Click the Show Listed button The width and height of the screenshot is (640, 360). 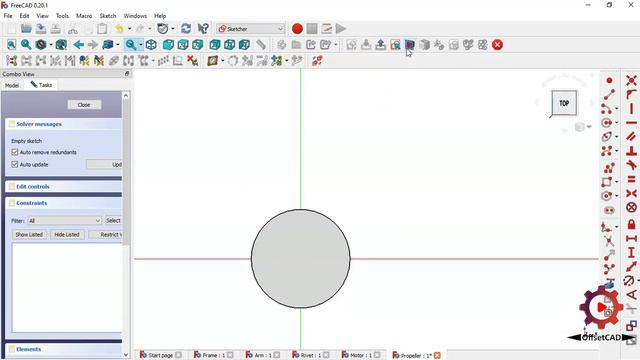[29, 234]
